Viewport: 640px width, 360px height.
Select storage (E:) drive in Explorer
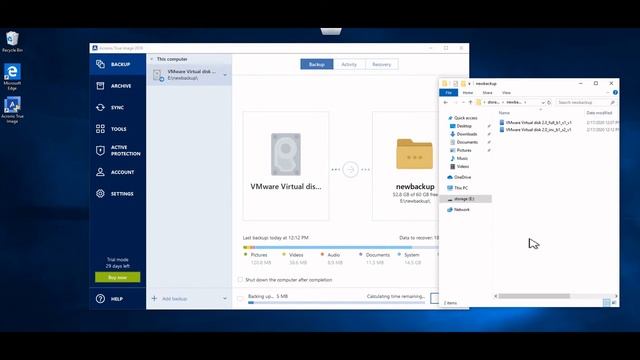pyautogui.click(x=465, y=199)
